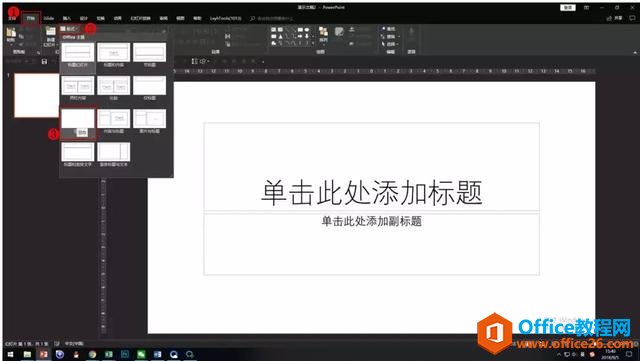The image size is (640, 361).
Task: Open File Explorer from the taskbar
Action: coord(27,354)
